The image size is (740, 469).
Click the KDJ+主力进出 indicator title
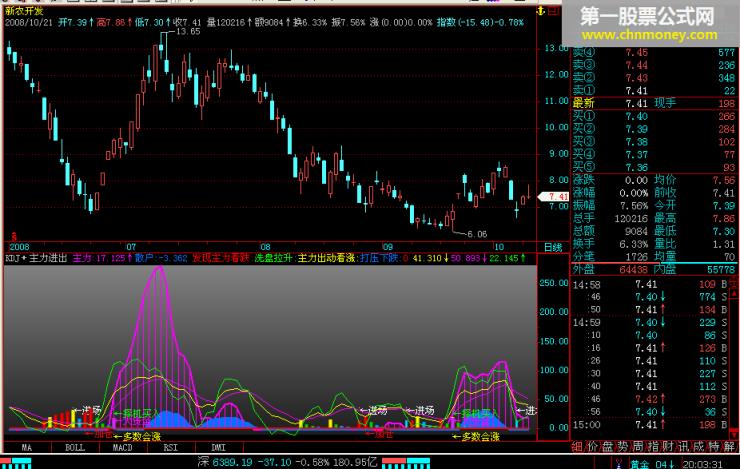coord(36,258)
